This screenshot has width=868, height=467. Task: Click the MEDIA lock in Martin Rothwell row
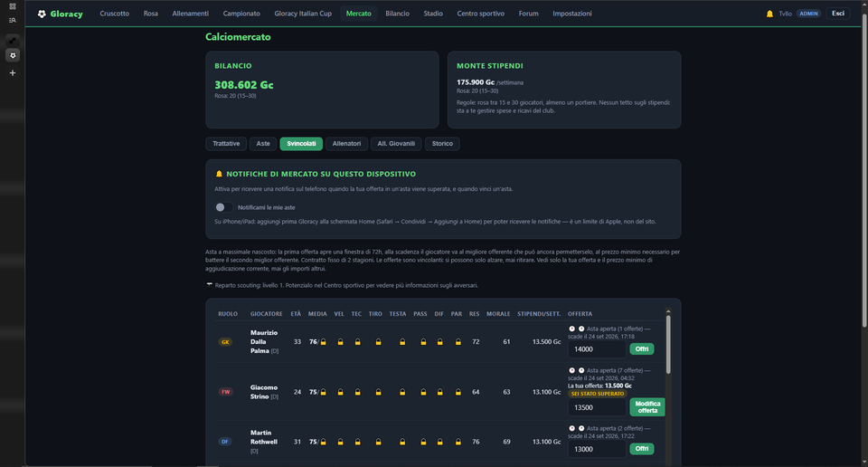pos(324,442)
